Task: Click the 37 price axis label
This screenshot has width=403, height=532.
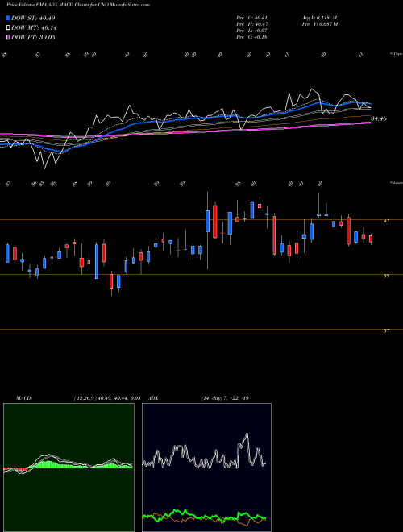Action: coord(386,330)
